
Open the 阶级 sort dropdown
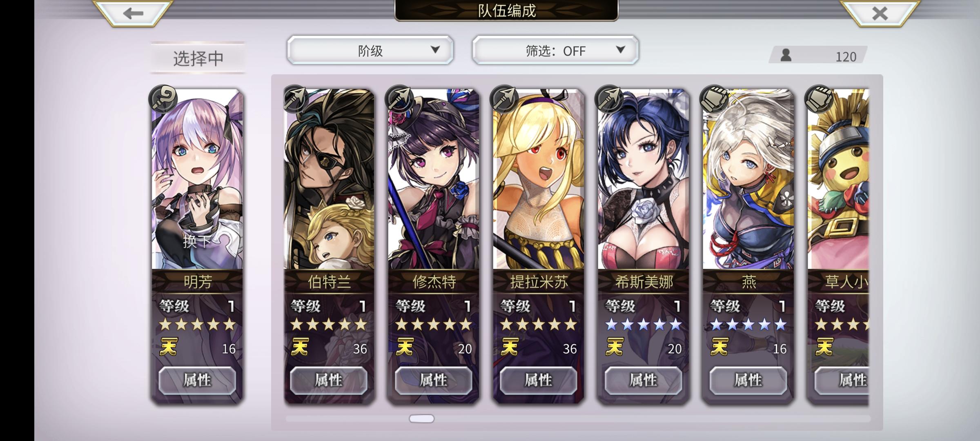[x=370, y=50]
